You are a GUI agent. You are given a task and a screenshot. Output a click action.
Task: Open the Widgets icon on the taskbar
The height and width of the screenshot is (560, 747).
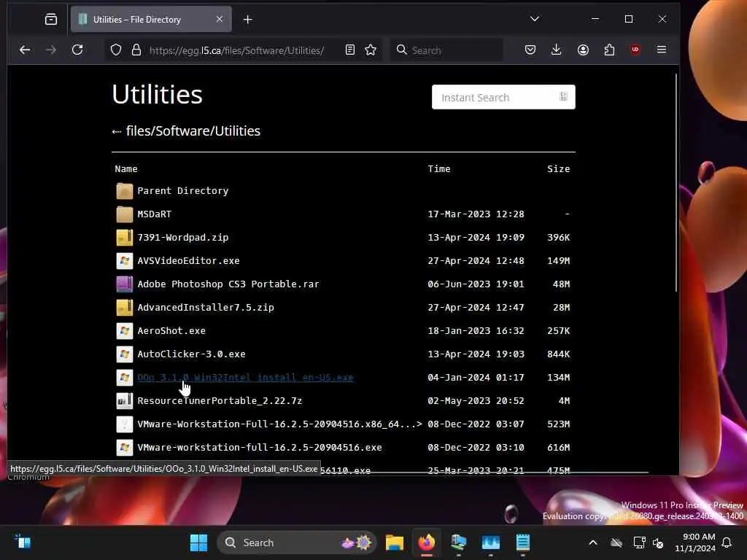(x=23, y=542)
